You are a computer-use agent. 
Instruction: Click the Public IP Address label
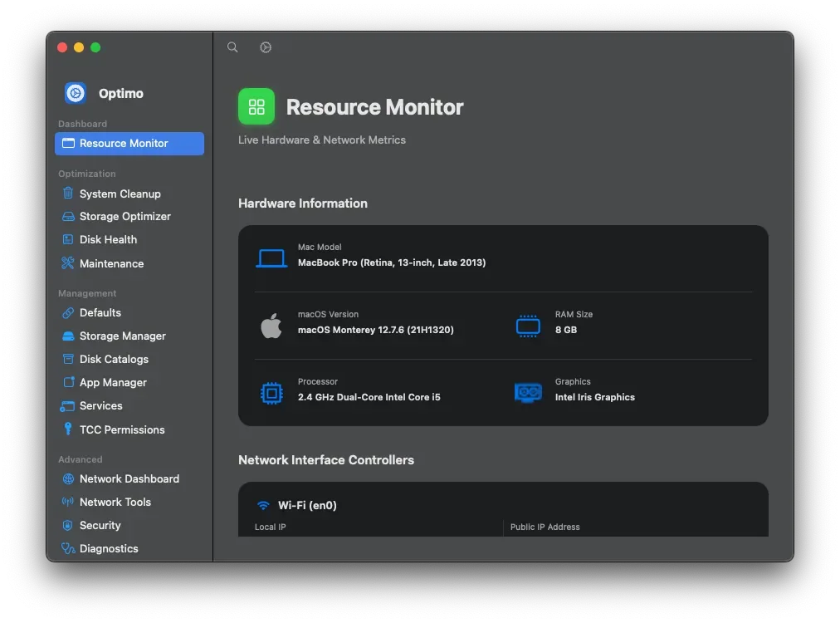click(545, 527)
